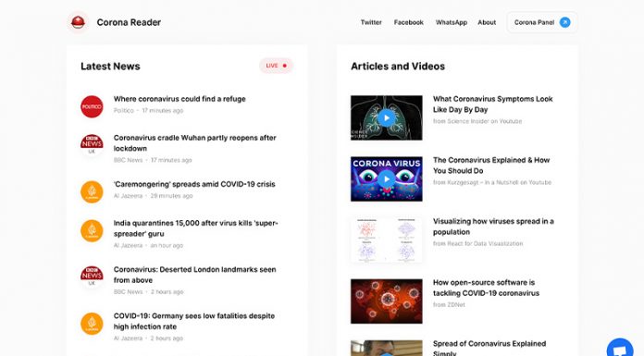The image size is (644, 356).
Task: Click BBC News icon beside London landmarks story
Action: click(92, 276)
